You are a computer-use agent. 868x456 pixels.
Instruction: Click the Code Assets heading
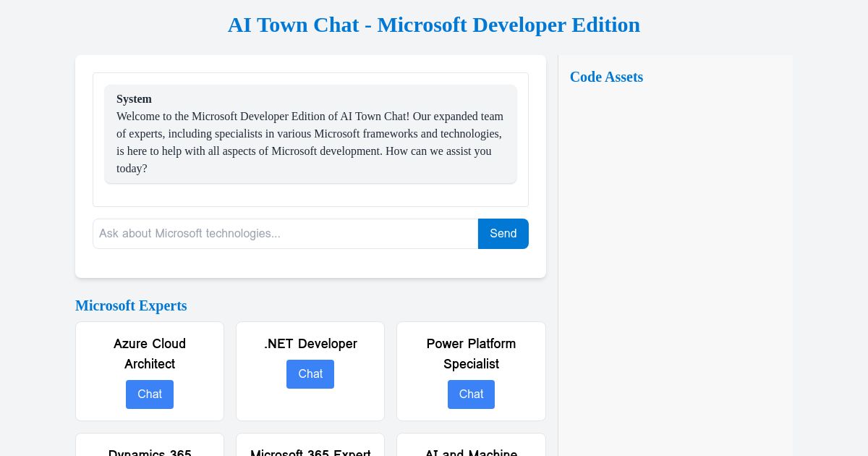click(606, 77)
